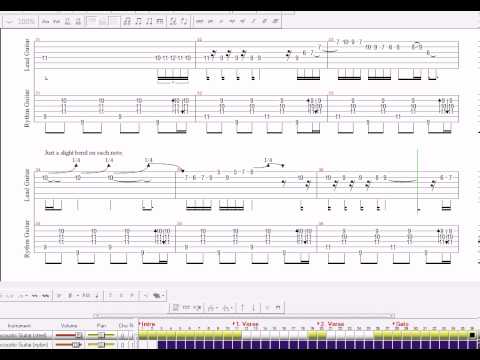Jump to the Solo section marker
The image size is (480, 360).
pyautogui.click(x=401, y=324)
